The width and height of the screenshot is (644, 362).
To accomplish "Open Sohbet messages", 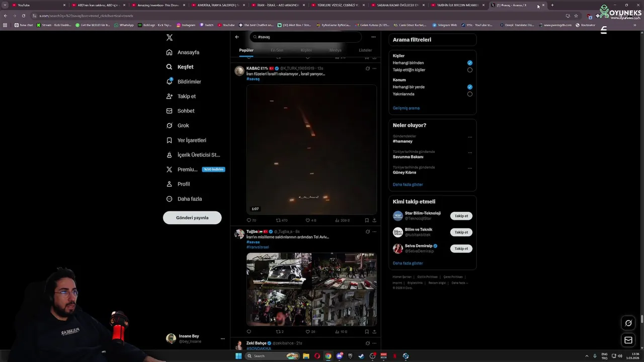I will (180, 111).
